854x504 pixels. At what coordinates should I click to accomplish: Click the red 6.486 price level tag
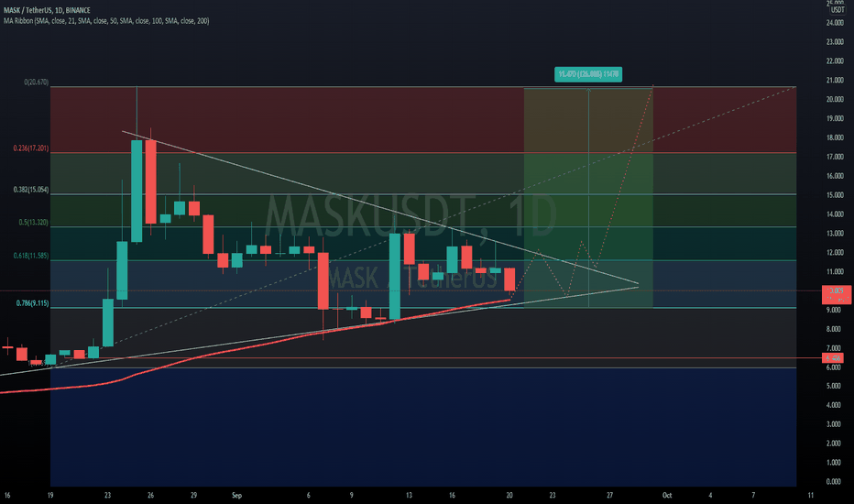(x=833, y=358)
